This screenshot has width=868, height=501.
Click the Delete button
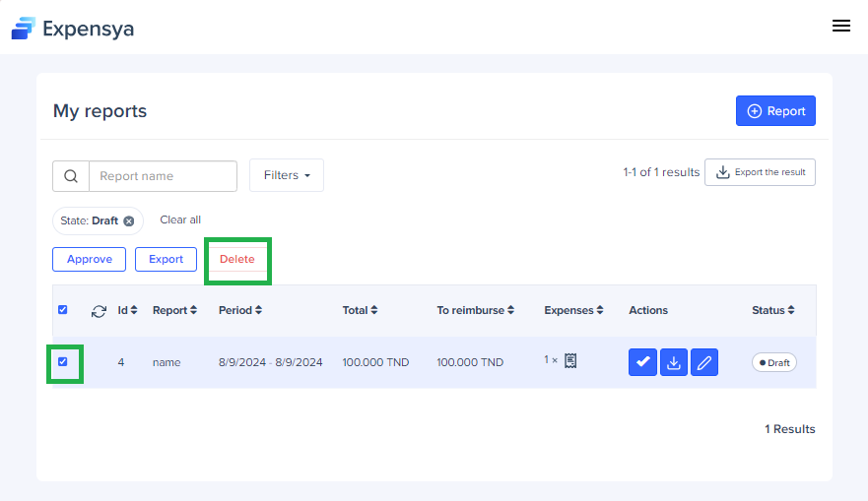pos(236,259)
